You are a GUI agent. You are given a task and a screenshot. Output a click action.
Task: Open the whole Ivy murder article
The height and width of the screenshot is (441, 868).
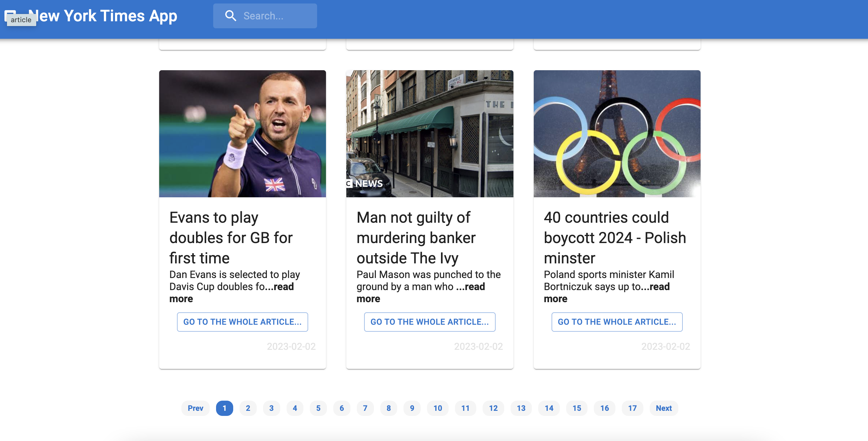(x=430, y=322)
